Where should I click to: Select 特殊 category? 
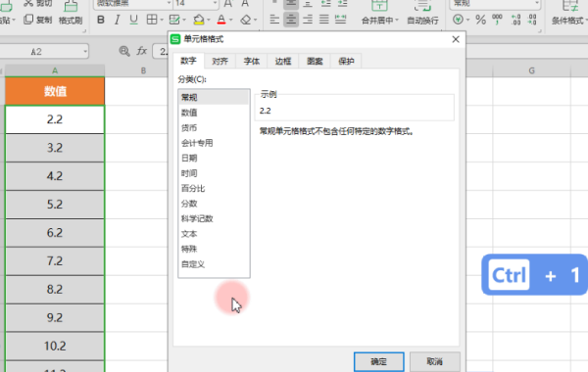(x=214, y=249)
